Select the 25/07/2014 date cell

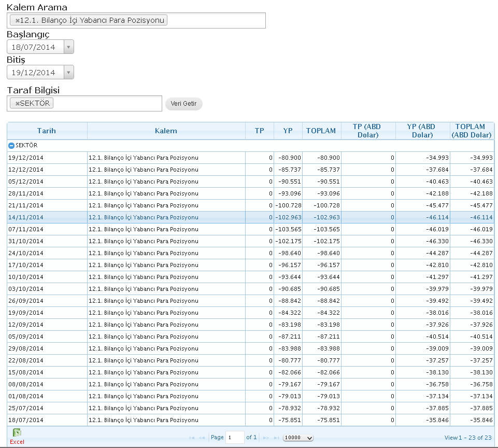pyautogui.click(x=47, y=408)
